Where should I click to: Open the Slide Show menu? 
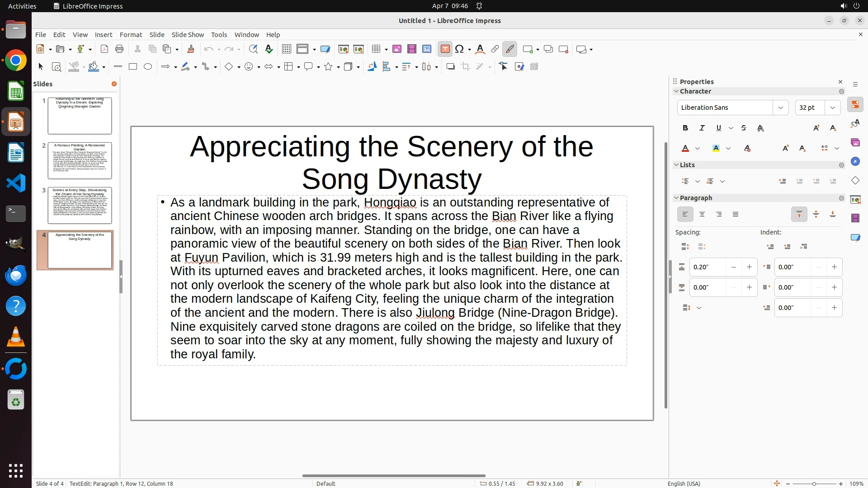(188, 35)
